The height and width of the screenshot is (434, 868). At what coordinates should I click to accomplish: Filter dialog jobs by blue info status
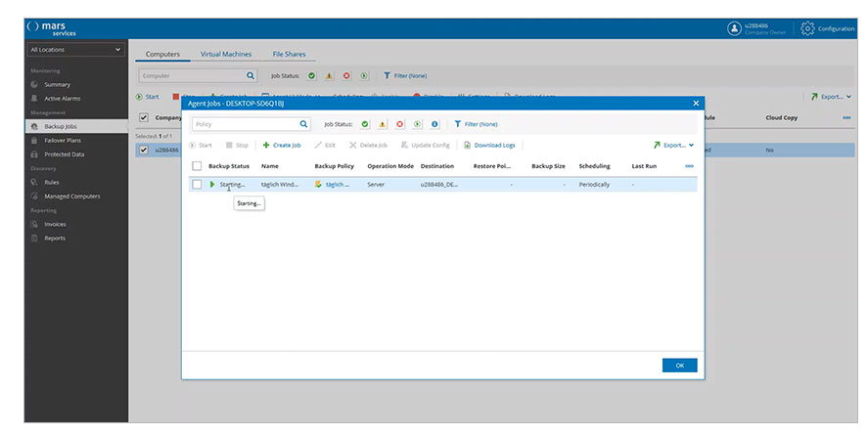click(434, 124)
